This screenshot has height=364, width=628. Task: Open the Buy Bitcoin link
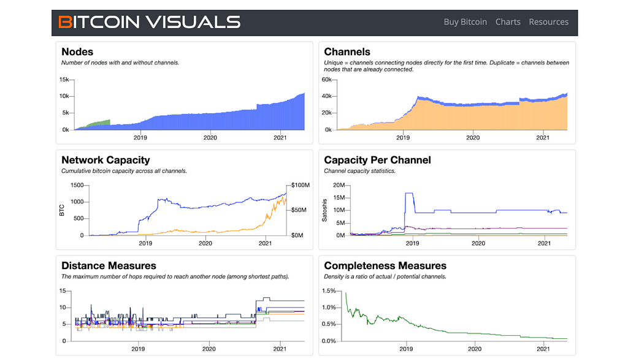[x=465, y=22]
